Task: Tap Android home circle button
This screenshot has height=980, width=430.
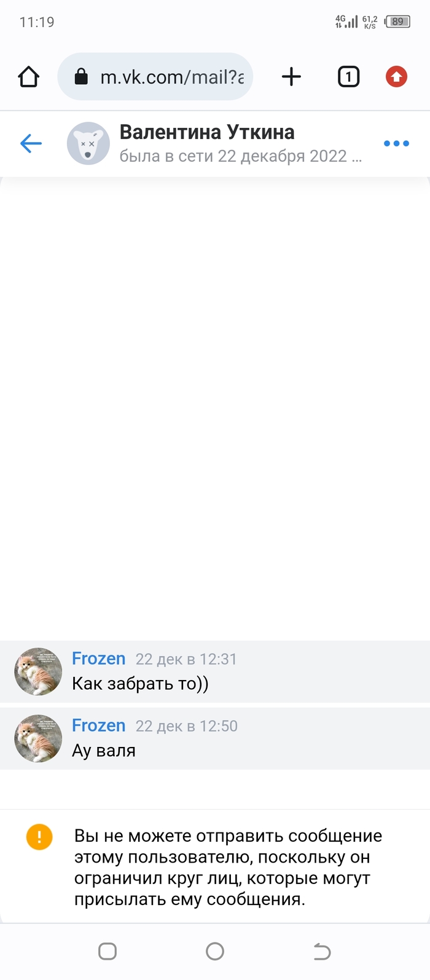Action: (x=215, y=952)
